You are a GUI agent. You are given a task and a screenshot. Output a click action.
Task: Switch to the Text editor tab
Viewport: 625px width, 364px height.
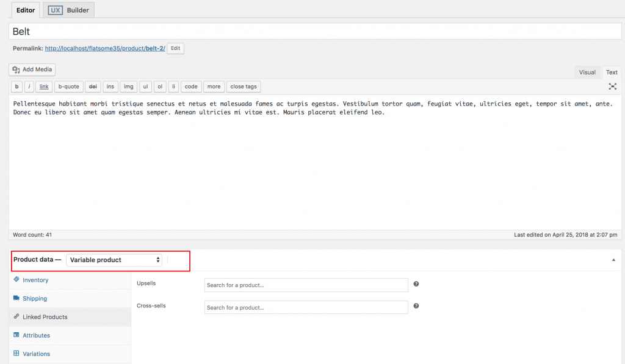pyautogui.click(x=611, y=72)
